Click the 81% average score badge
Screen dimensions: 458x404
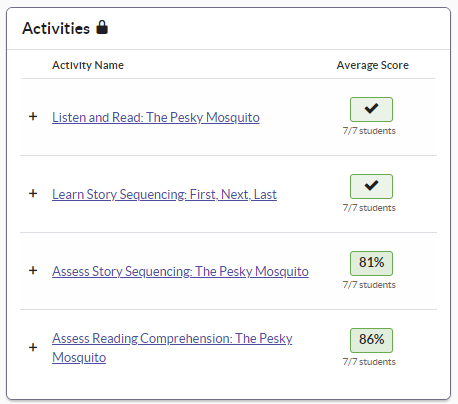click(x=371, y=263)
